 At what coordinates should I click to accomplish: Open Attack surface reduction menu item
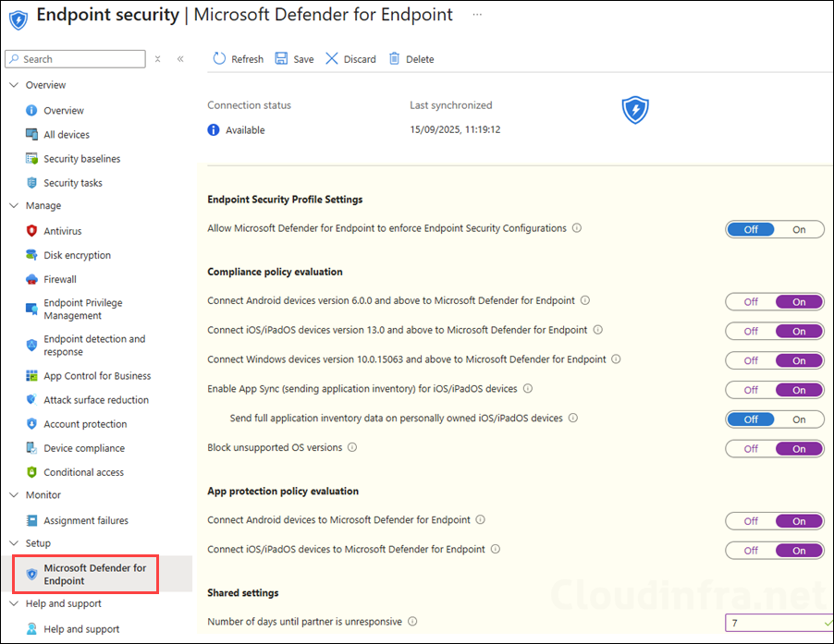coord(96,399)
